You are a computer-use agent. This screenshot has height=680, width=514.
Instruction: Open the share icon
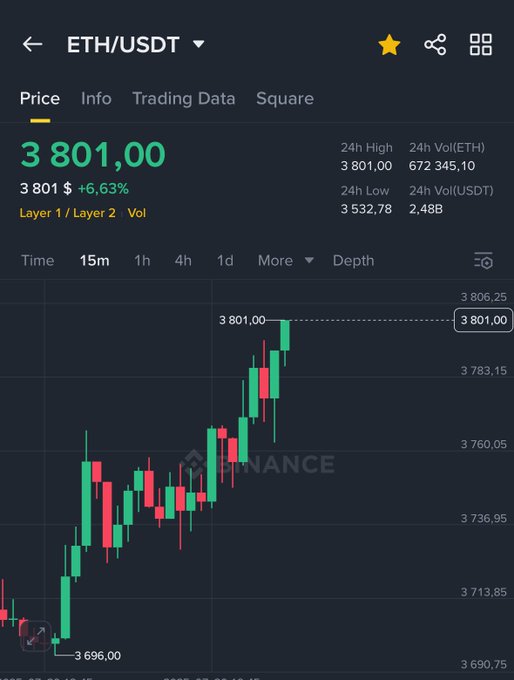(x=435, y=45)
